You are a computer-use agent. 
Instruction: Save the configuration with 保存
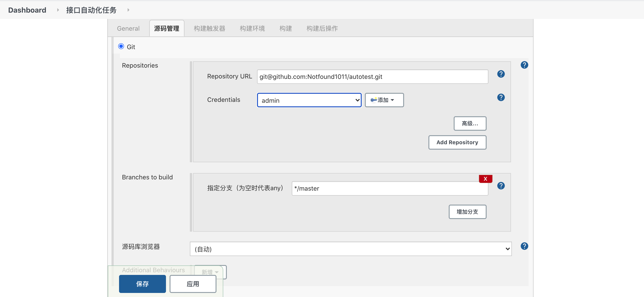142,284
